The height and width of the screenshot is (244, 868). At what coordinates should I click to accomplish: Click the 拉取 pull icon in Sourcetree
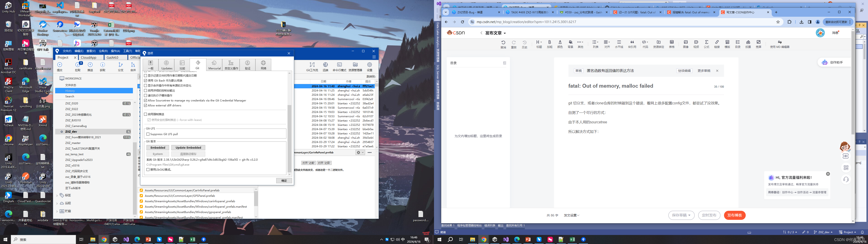[78, 65]
